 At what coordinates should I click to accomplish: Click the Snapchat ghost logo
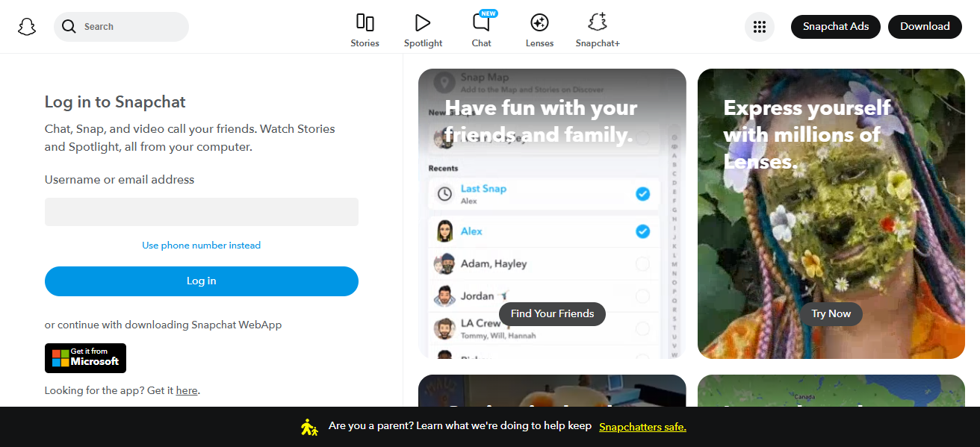27,27
